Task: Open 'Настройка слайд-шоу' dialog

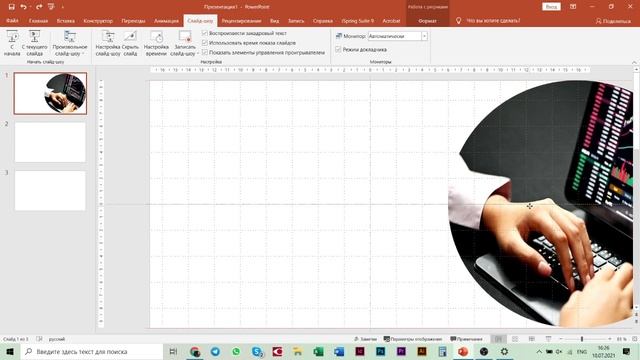Action: click(x=108, y=43)
